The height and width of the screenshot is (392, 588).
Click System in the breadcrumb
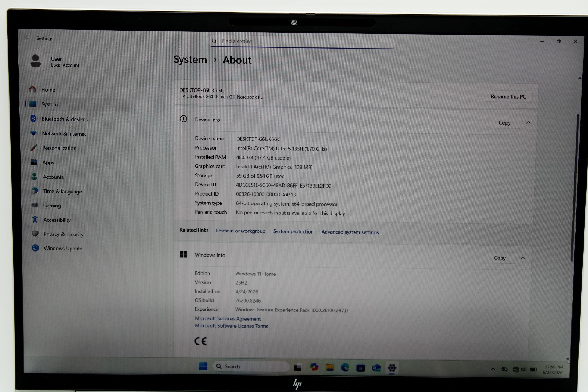click(x=190, y=60)
